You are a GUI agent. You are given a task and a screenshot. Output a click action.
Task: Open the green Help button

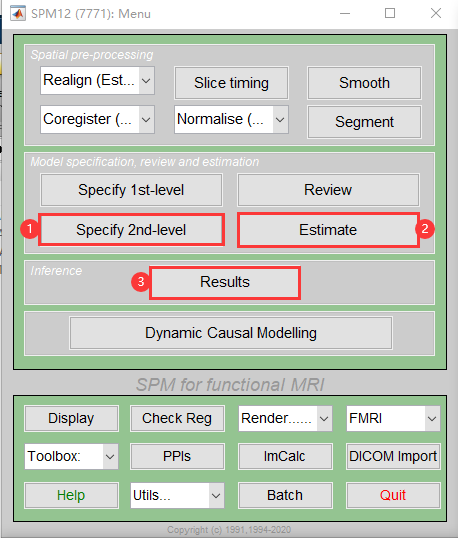71,495
